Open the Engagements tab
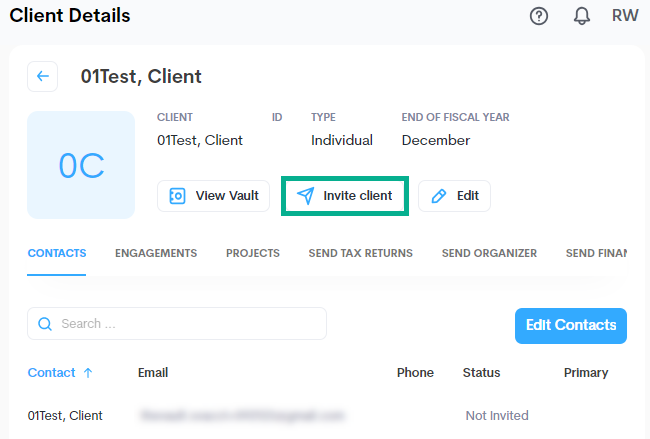Screen dimensions: 650x439 coord(156,253)
